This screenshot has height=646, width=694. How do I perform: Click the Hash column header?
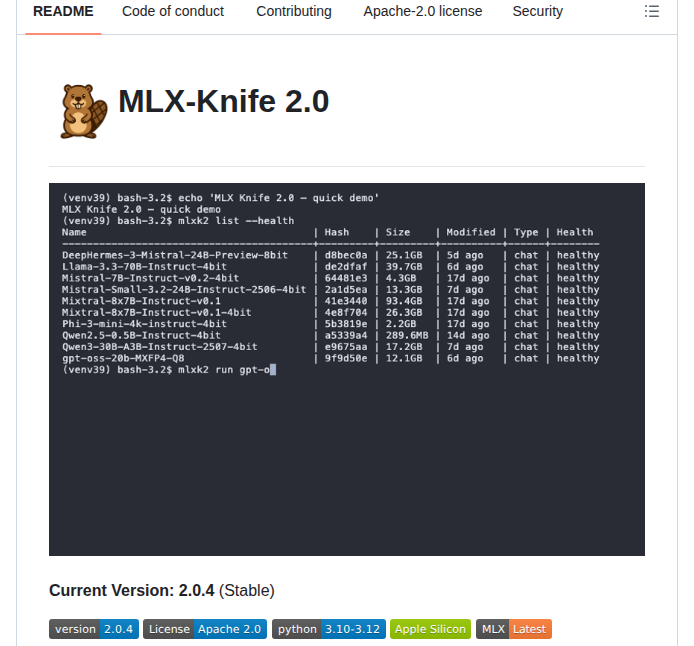(337, 232)
